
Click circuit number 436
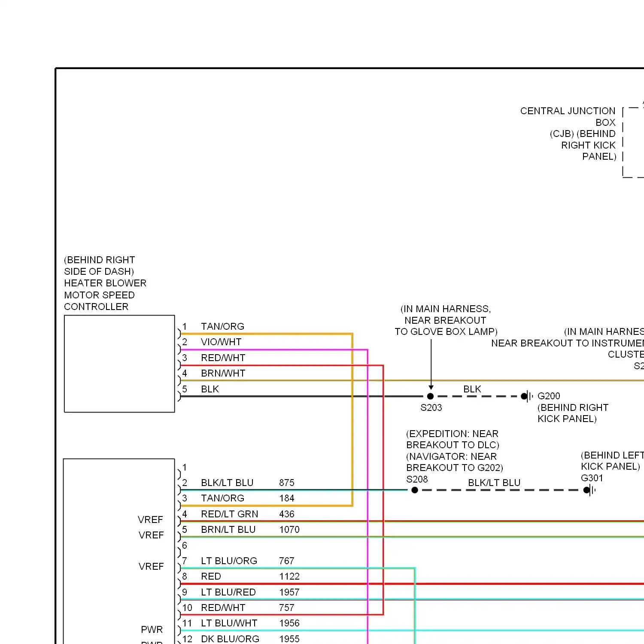287,514
